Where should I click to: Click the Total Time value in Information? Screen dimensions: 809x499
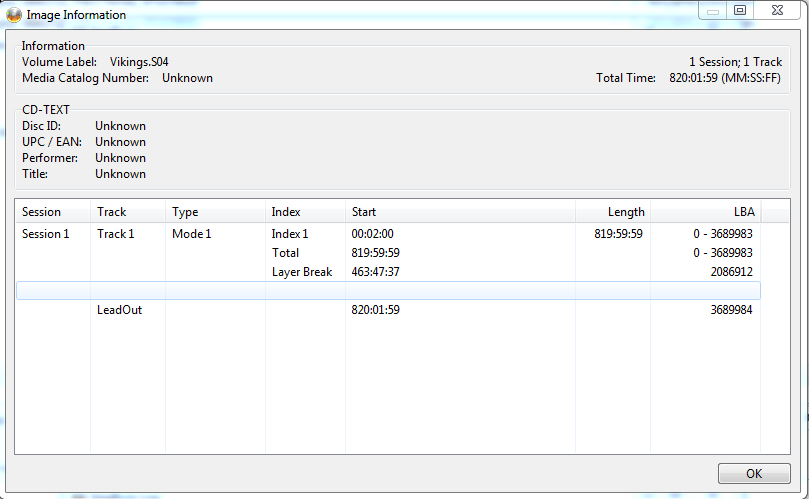point(725,78)
